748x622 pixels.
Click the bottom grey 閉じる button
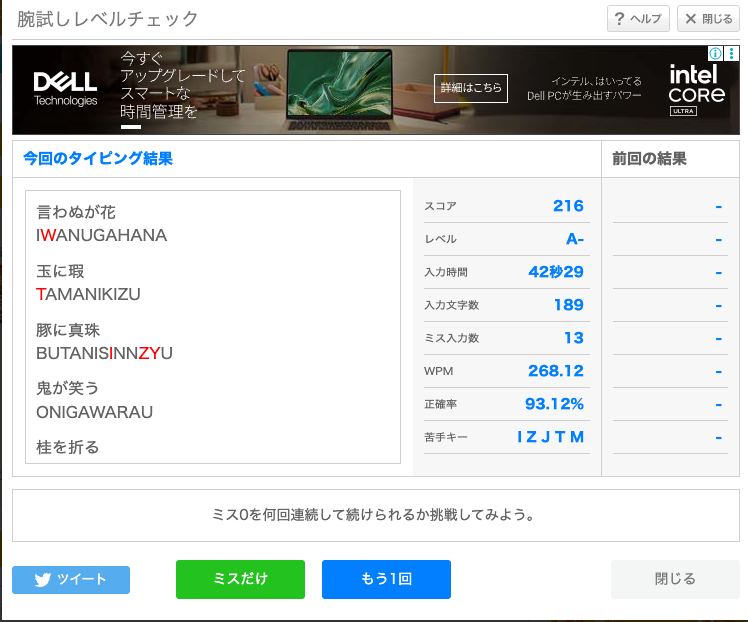click(675, 579)
